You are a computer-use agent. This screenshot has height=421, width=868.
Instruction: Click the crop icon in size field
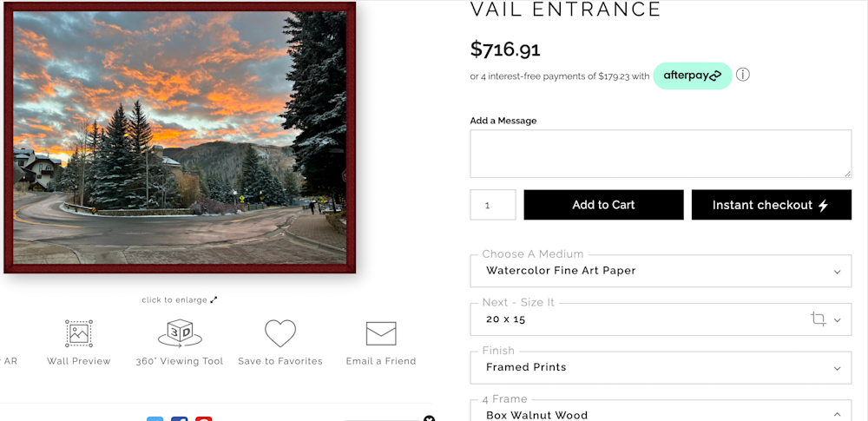[x=818, y=319]
